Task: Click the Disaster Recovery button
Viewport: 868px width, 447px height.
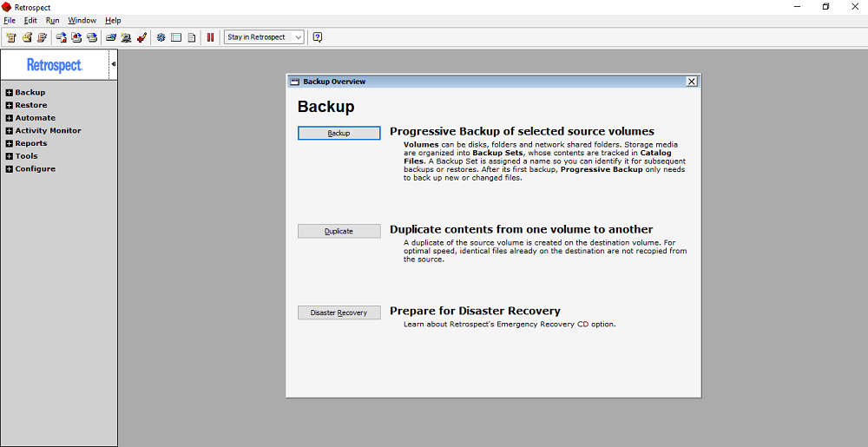Action: 339,312
